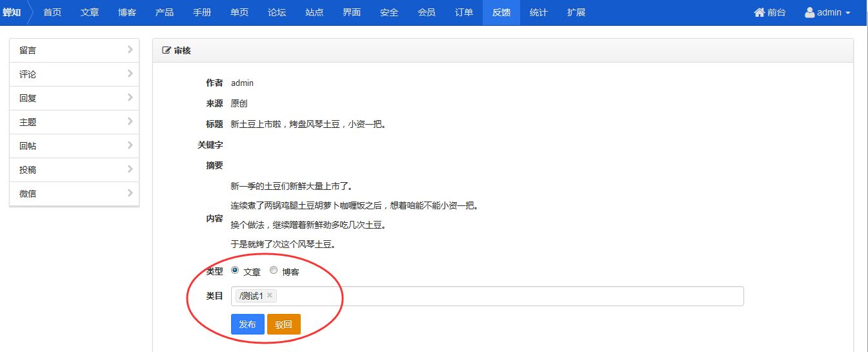
Task: Open 投稿 in the sidebar
Action: (x=74, y=170)
